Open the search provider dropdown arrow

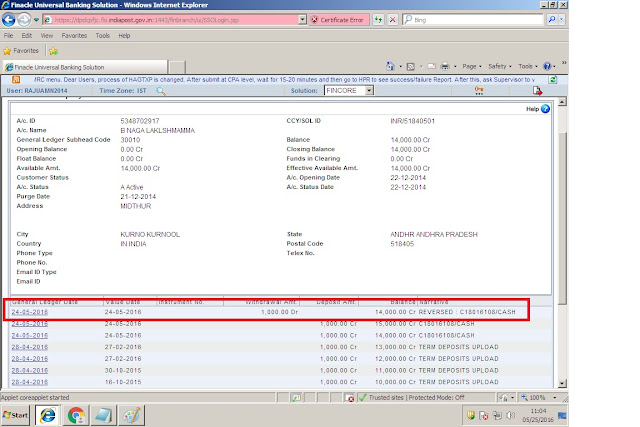(x=562, y=20)
